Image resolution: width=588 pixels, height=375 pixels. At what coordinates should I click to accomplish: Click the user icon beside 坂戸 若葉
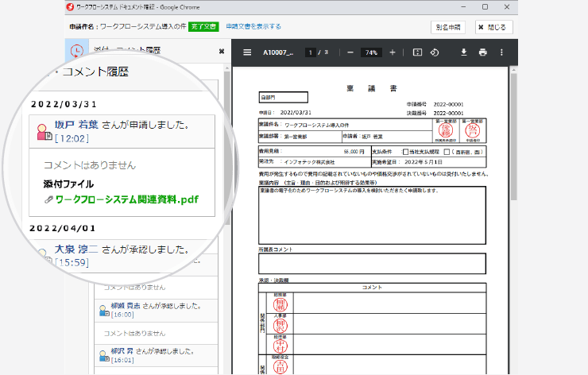pos(44,133)
